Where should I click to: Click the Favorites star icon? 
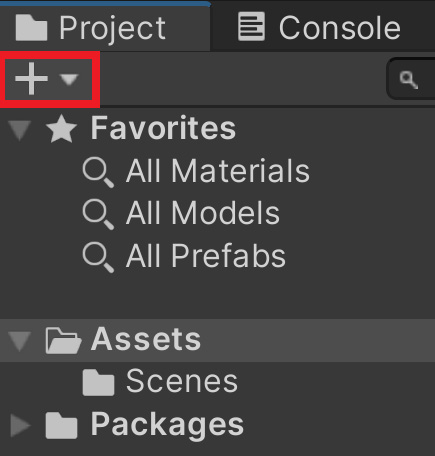pyautogui.click(x=61, y=129)
